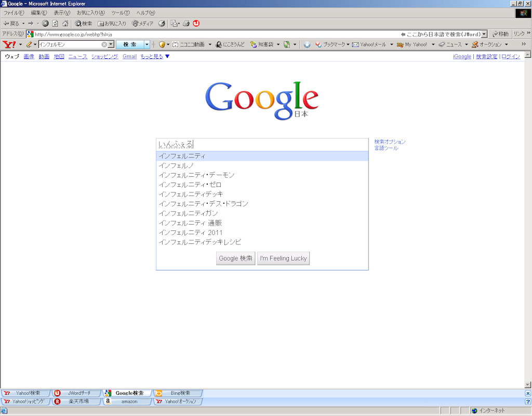Switch to Yahoo!ショッピング search tab
The image size is (532, 416).
pos(26,401)
